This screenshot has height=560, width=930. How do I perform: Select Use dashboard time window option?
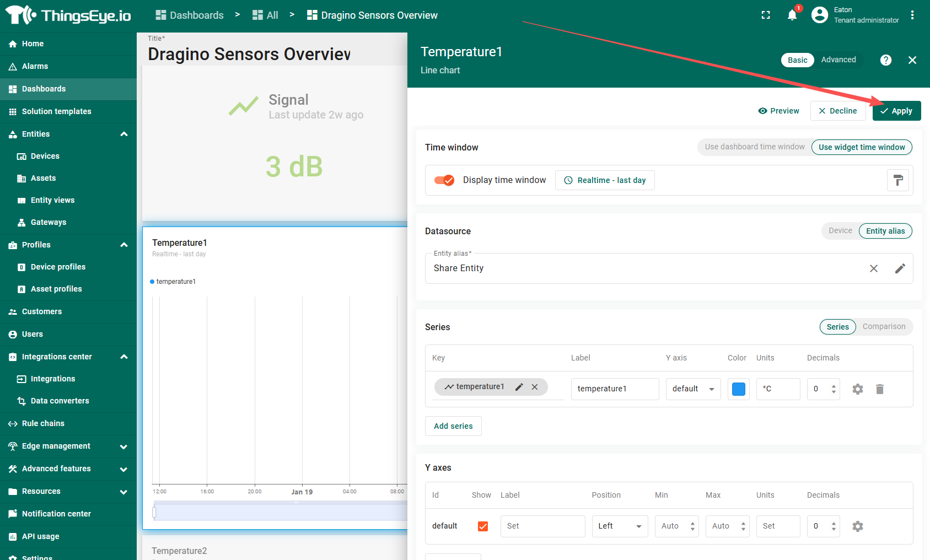754,147
